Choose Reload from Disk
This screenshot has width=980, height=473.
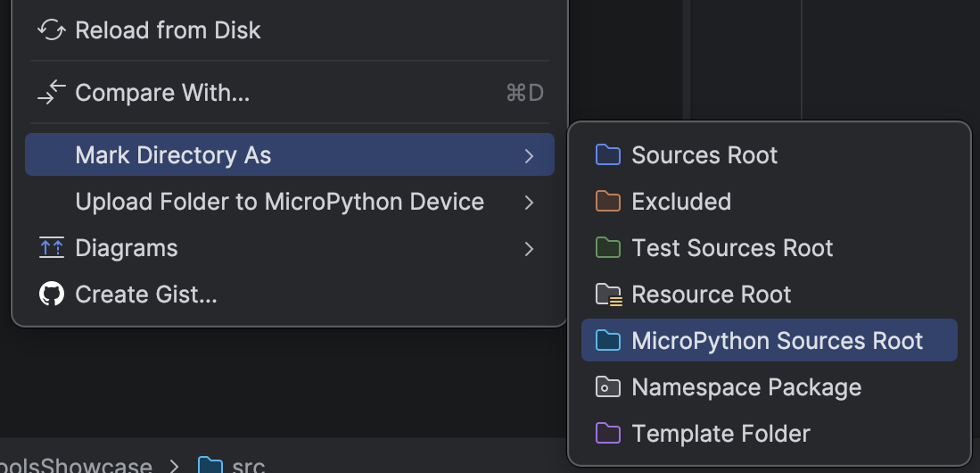(290, 30)
